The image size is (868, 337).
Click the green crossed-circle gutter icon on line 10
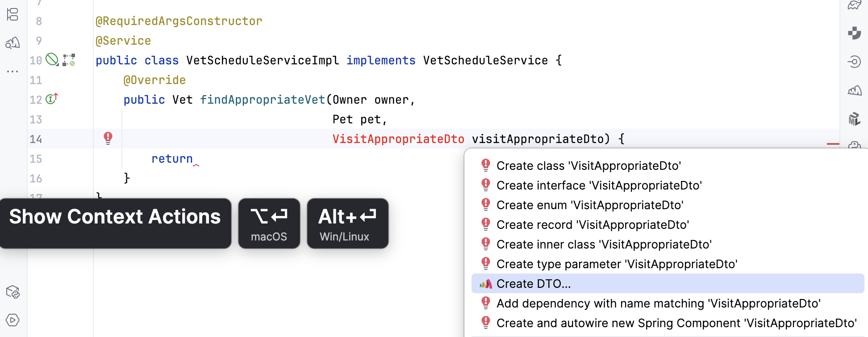(x=52, y=59)
